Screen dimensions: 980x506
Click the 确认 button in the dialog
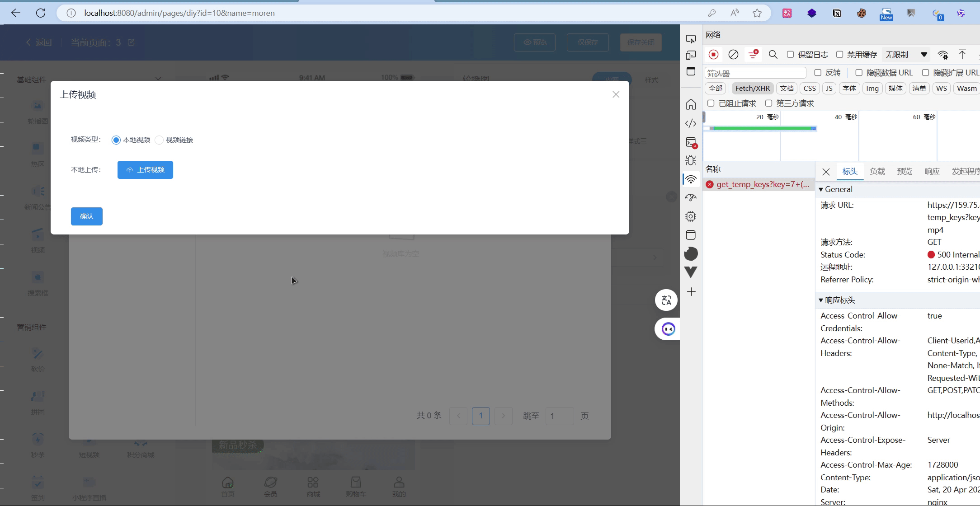coord(86,216)
